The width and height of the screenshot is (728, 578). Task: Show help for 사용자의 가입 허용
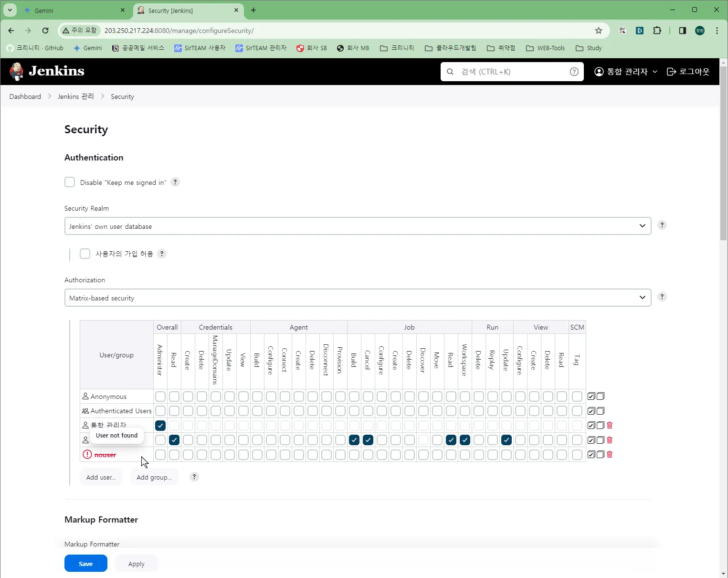coord(162,254)
